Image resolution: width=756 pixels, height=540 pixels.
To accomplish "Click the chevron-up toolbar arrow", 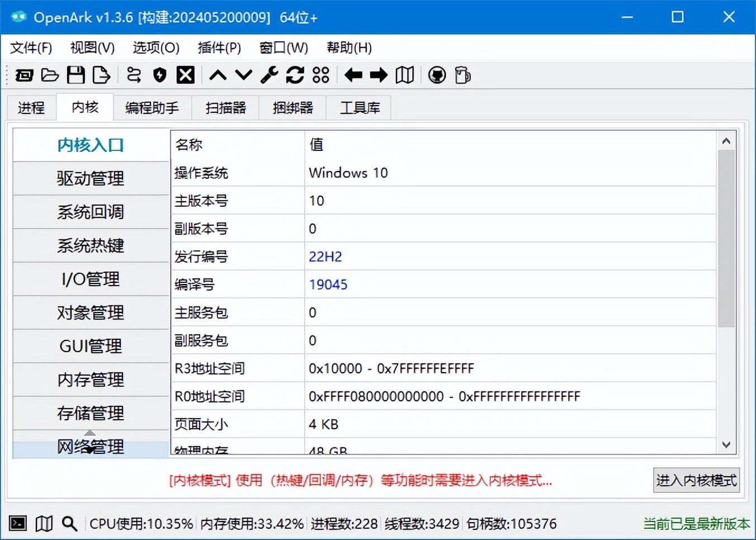I will 218,75.
